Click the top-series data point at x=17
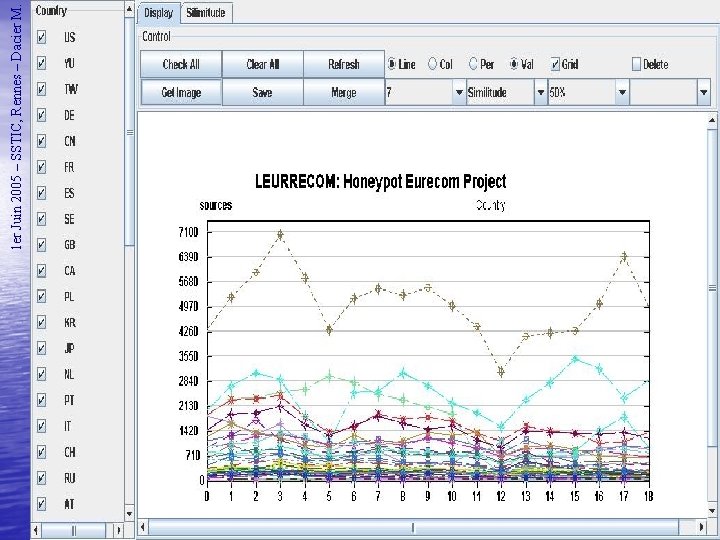720x540 pixels. 624,256
